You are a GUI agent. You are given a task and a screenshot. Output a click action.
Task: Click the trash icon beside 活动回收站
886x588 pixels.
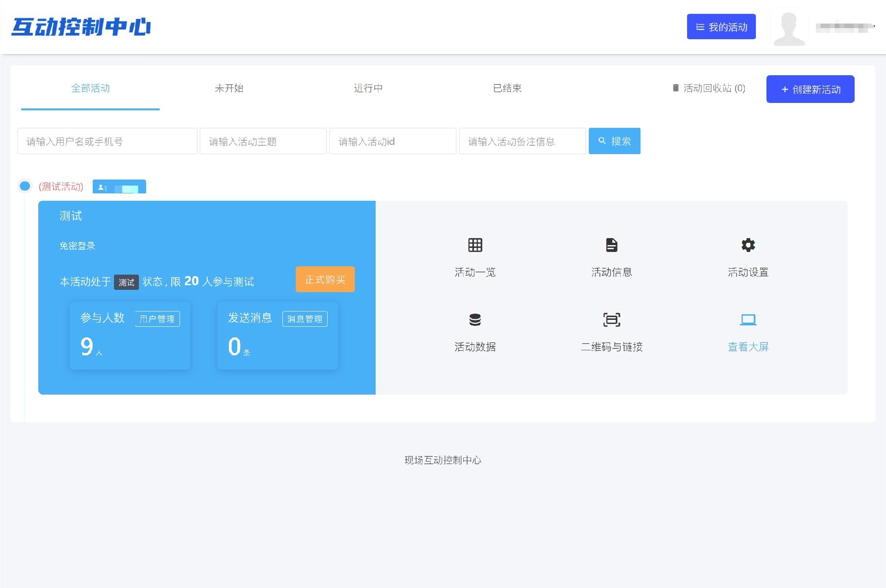[x=676, y=88]
